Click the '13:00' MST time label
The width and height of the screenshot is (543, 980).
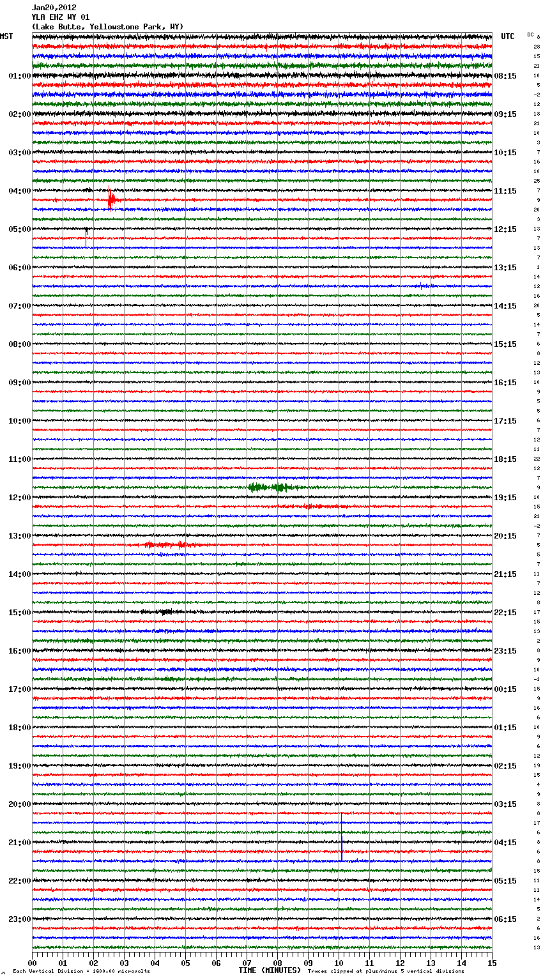click(20, 536)
